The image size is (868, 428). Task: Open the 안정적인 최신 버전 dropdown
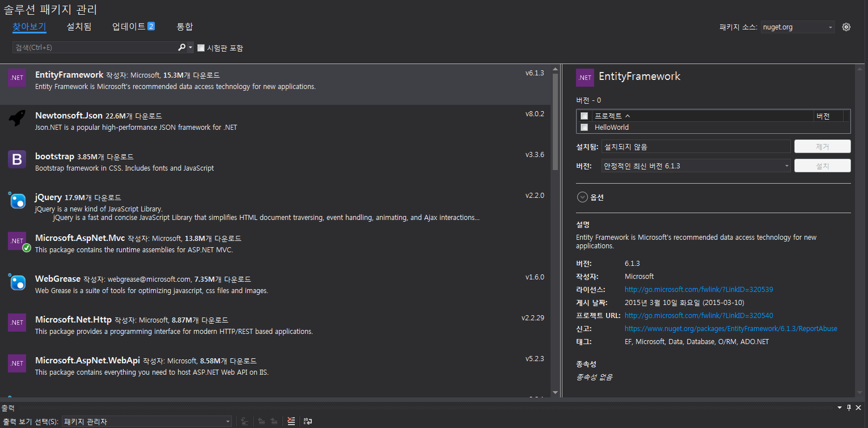(787, 166)
